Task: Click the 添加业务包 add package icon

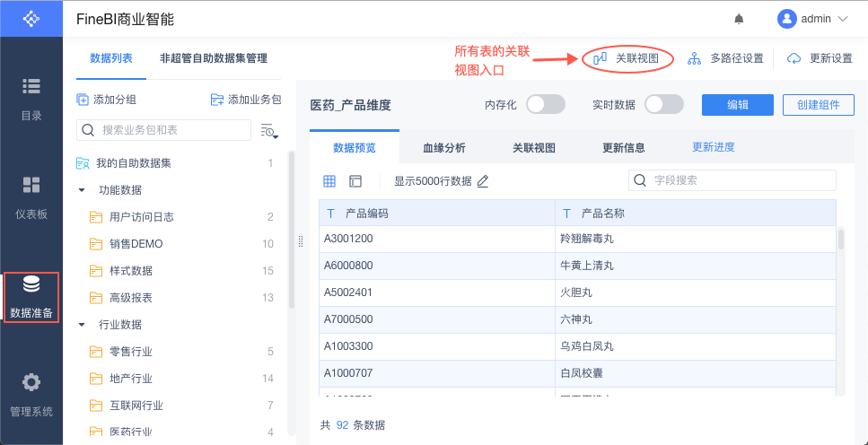Action: click(x=217, y=100)
